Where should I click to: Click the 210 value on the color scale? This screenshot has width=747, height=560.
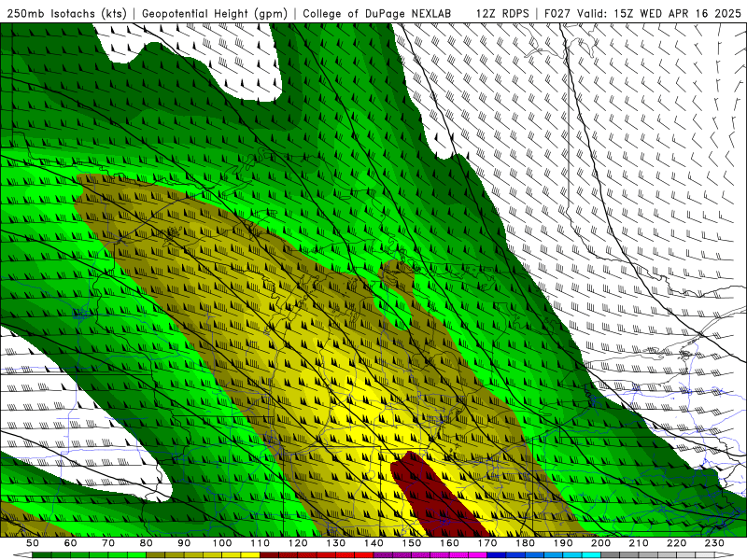(639, 543)
